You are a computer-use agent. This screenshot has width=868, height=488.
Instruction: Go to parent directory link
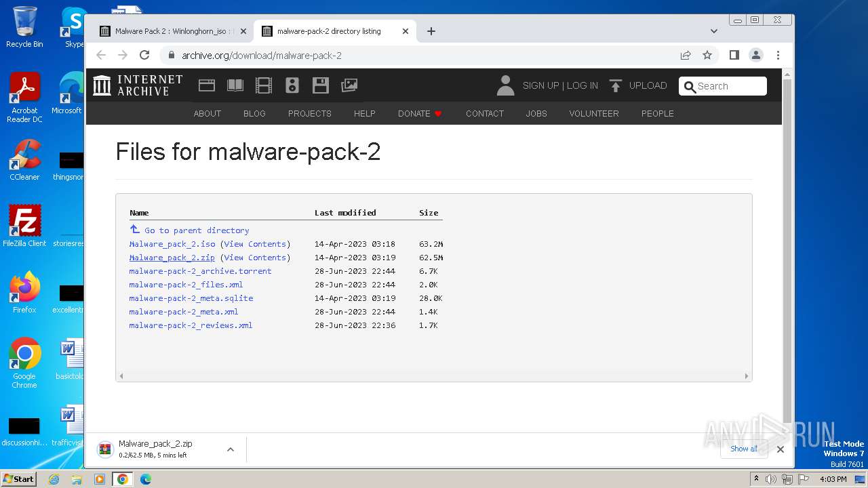tap(197, 230)
